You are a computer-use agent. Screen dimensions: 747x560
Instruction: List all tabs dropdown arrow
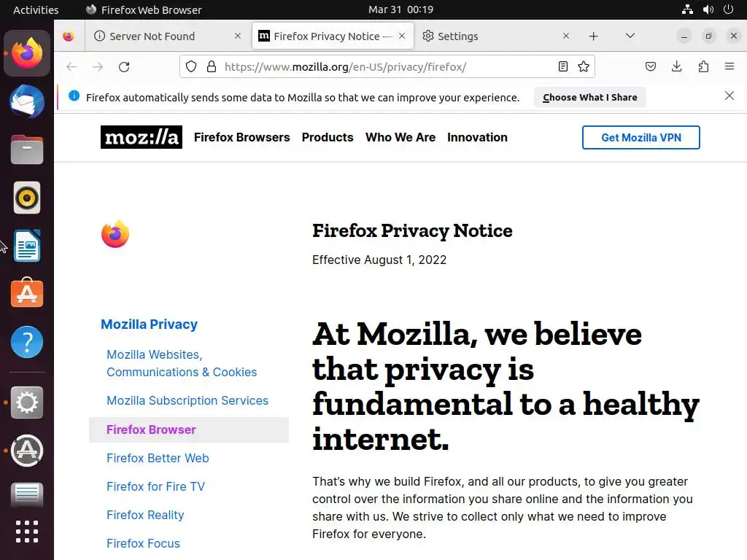(630, 36)
